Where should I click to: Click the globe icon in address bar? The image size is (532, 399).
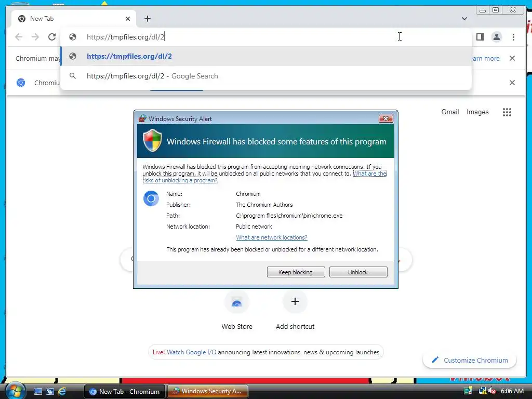[x=73, y=37]
